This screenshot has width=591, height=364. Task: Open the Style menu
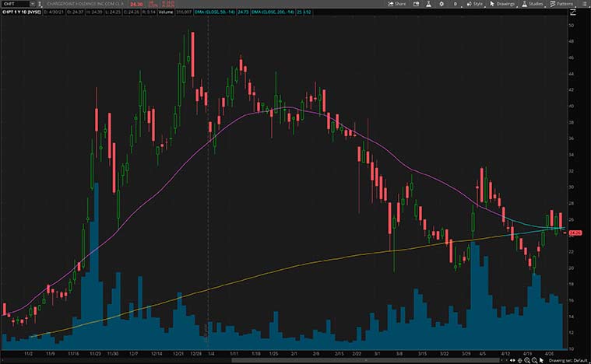point(474,4)
